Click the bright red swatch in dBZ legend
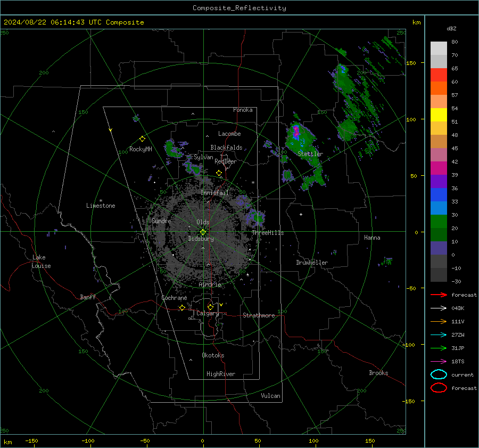 point(439,75)
